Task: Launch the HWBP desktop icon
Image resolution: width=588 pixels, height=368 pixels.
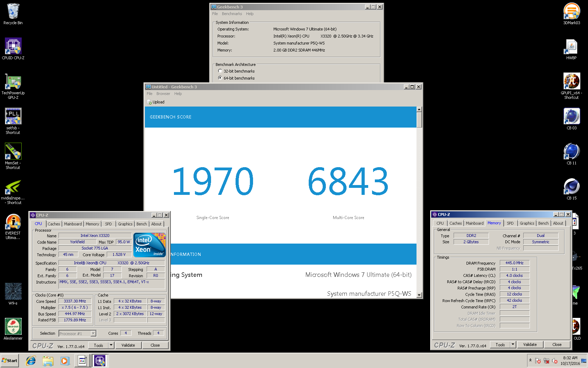Action: click(572, 49)
